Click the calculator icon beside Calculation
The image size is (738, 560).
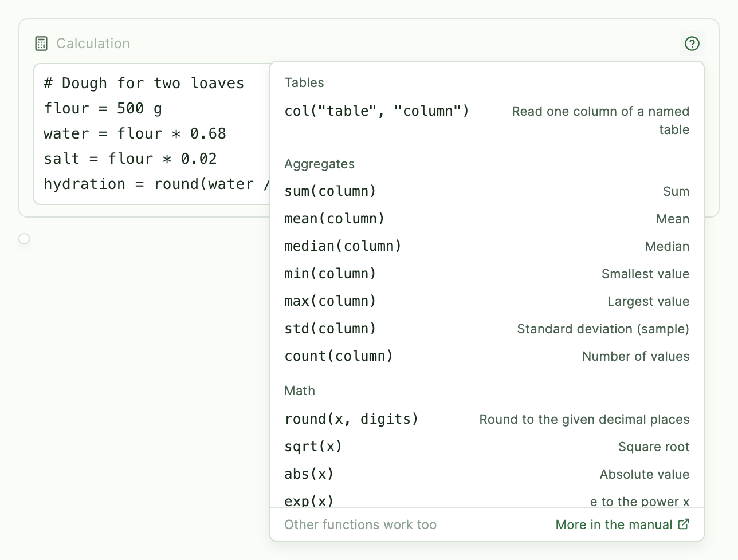point(41,44)
